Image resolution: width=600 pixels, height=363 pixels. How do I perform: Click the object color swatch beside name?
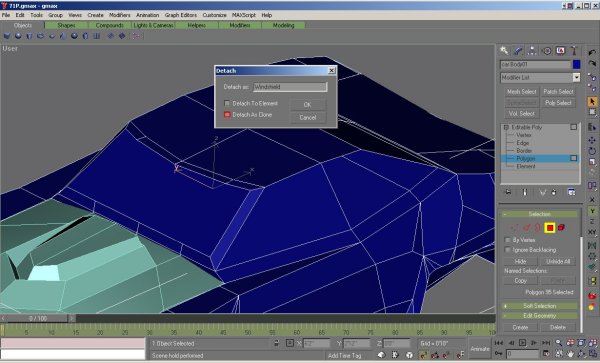click(x=576, y=64)
